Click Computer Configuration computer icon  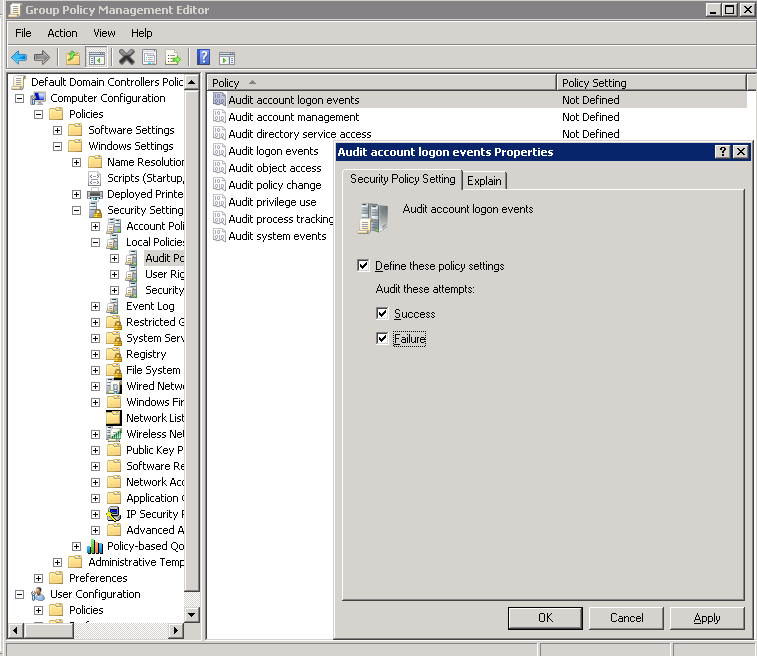point(38,98)
